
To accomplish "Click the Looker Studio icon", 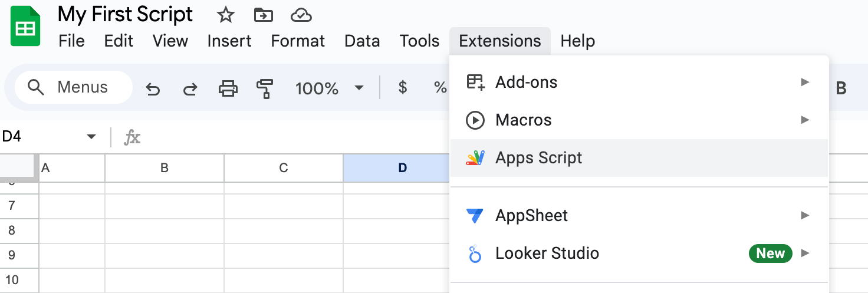I will pyautogui.click(x=475, y=254).
